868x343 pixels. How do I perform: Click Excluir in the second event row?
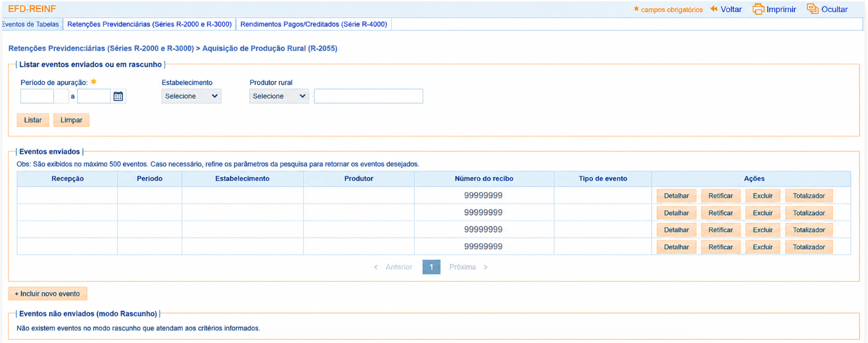762,213
